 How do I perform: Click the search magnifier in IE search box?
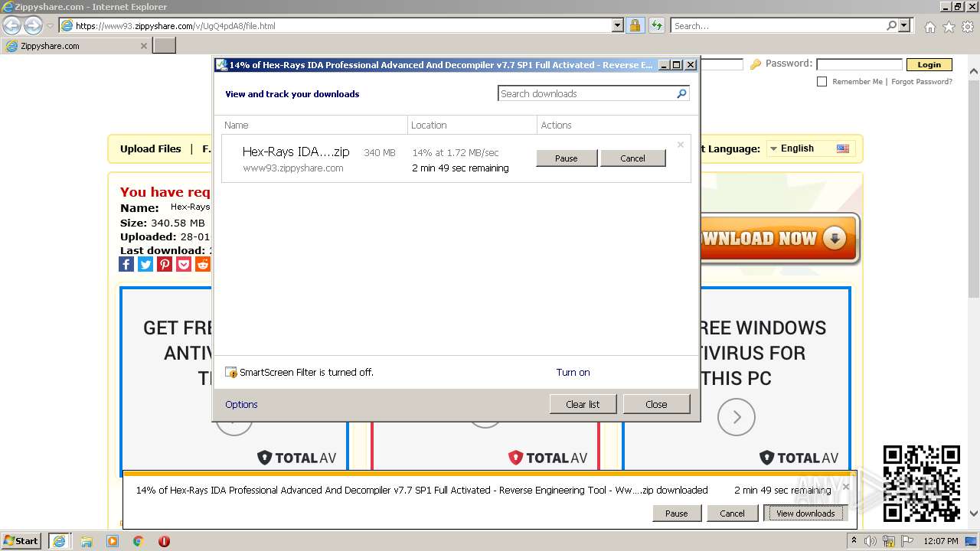click(891, 25)
